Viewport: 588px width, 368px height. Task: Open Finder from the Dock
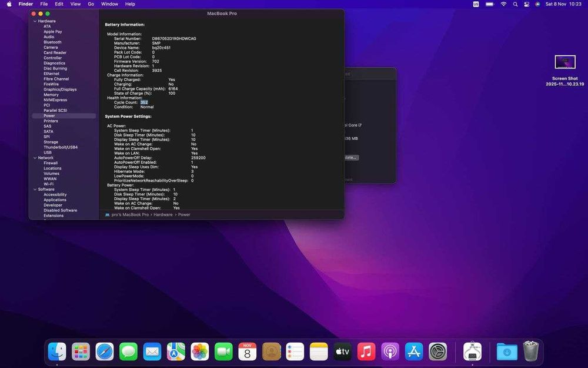click(x=57, y=352)
